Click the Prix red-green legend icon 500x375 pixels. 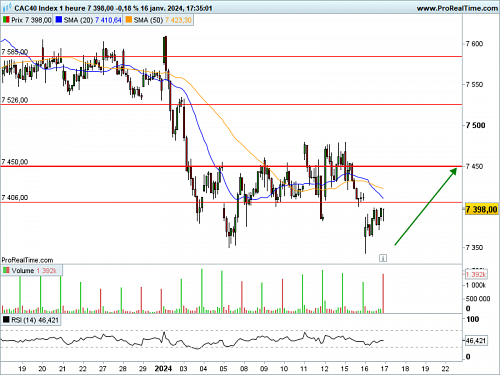pyautogui.click(x=6, y=20)
